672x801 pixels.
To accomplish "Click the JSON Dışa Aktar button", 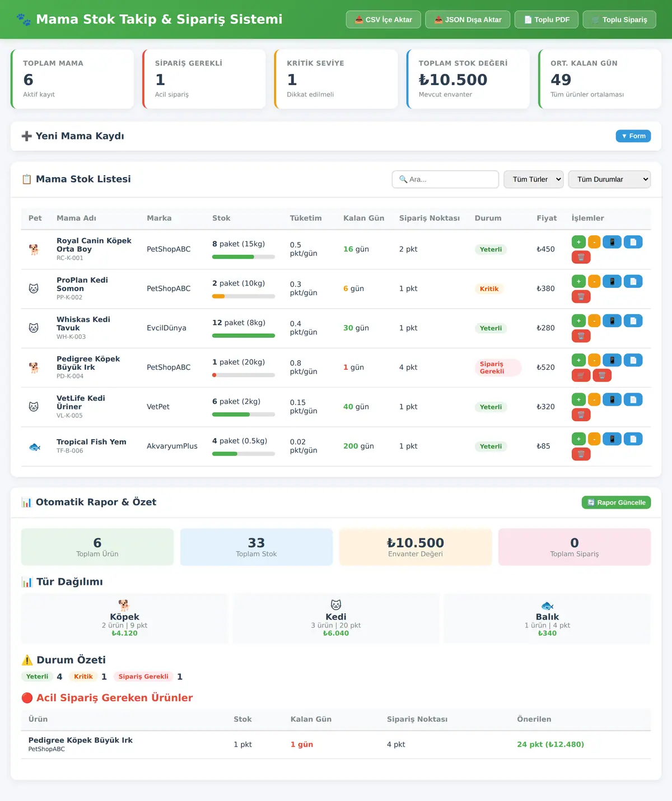I will point(468,20).
